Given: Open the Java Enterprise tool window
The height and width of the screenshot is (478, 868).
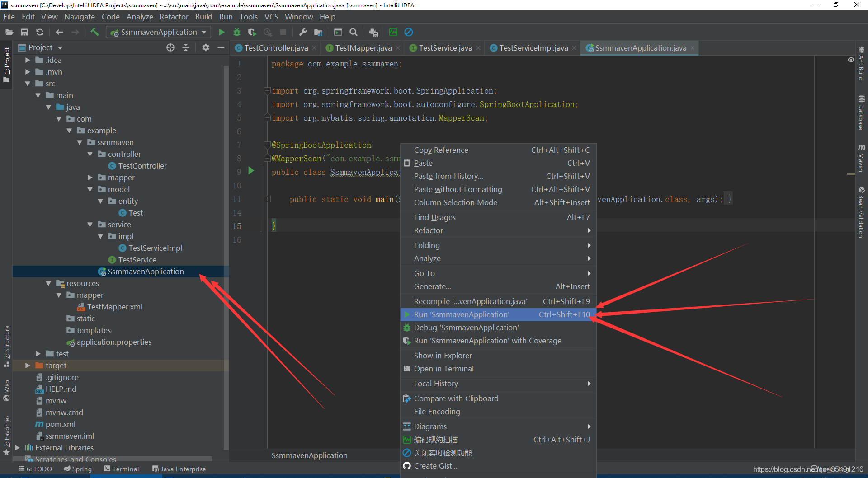Looking at the screenshot, I should pos(179,469).
